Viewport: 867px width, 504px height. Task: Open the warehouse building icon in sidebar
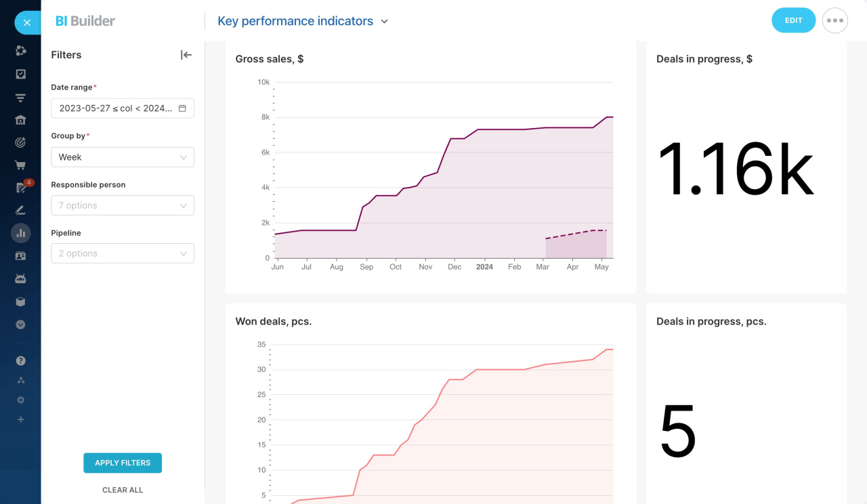pyautogui.click(x=20, y=120)
